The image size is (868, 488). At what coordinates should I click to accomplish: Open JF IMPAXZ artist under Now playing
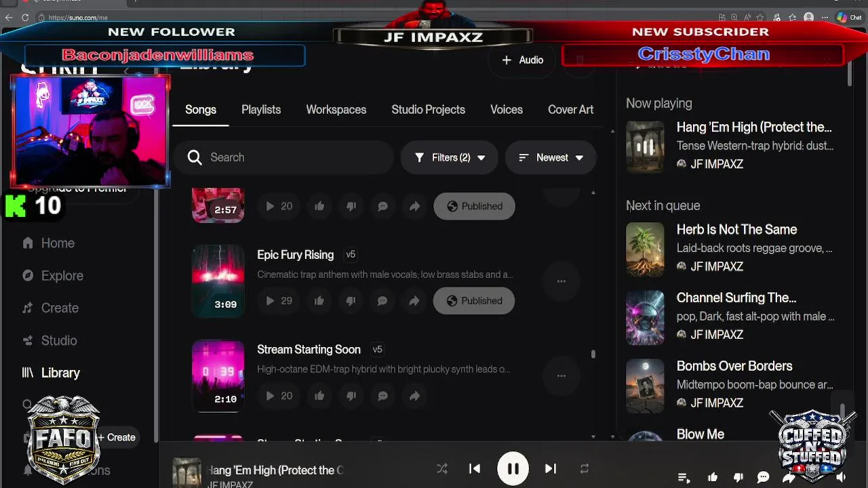pos(717,164)
